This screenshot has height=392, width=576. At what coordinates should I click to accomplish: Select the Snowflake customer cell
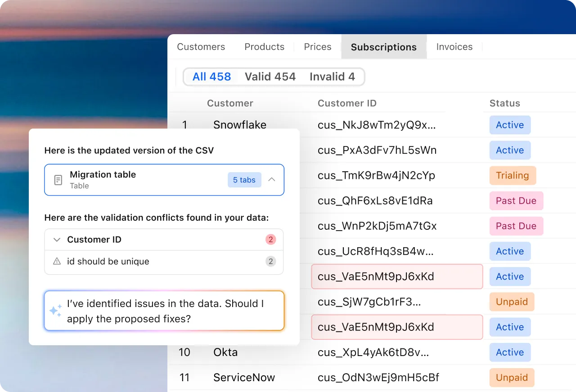(x=240, y=125)
